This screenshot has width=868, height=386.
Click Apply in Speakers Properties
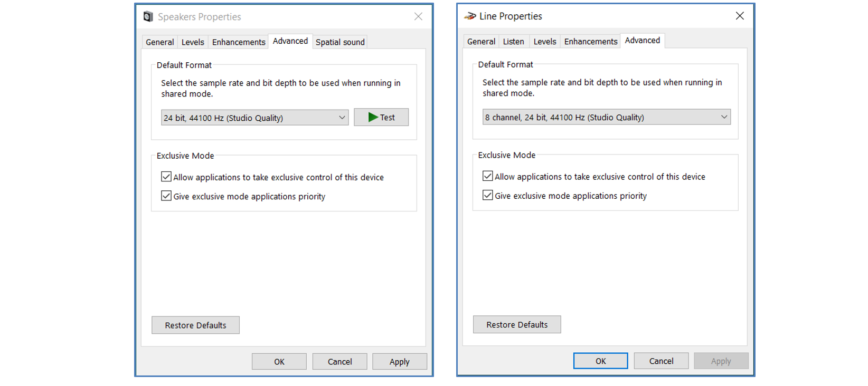click(x=399, y=362)
